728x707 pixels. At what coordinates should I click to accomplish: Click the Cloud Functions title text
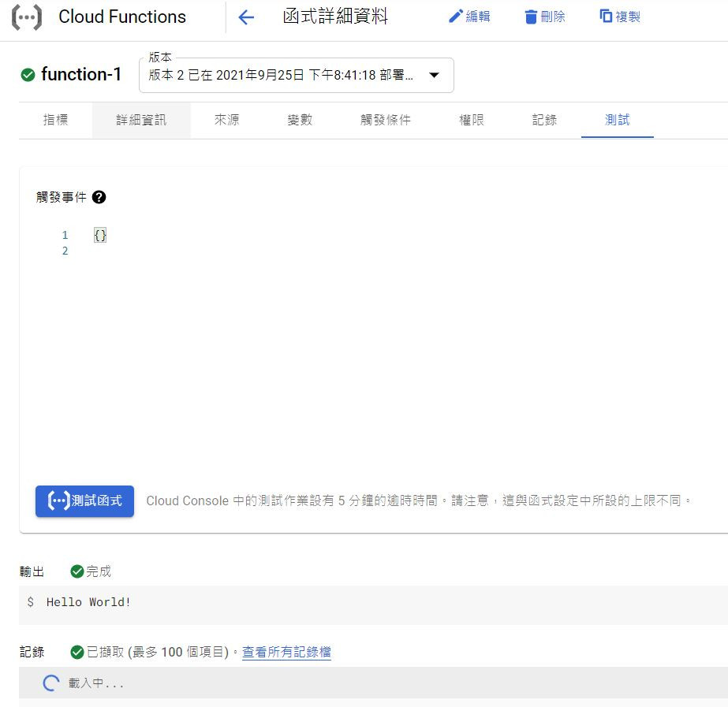[122, 17]
